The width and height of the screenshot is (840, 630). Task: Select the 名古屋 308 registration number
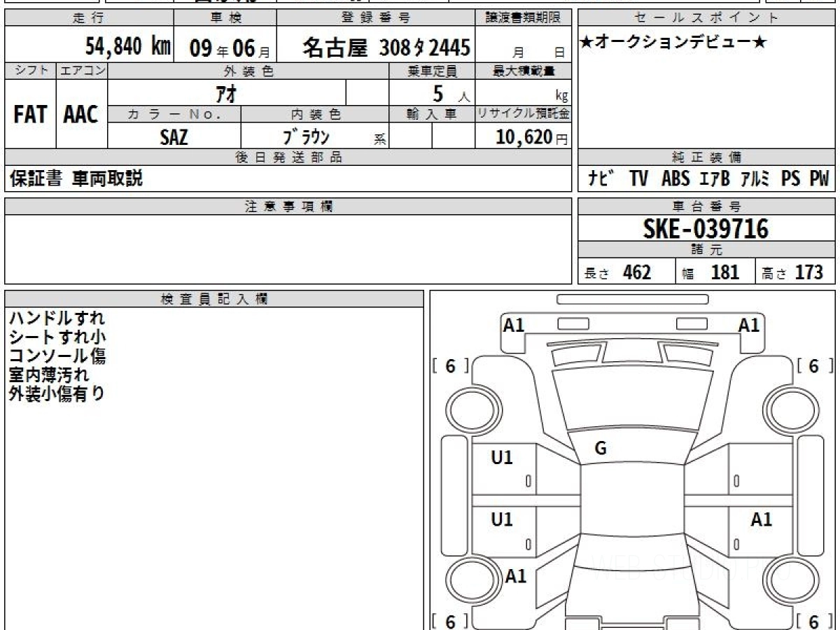[x=386, y=48]
